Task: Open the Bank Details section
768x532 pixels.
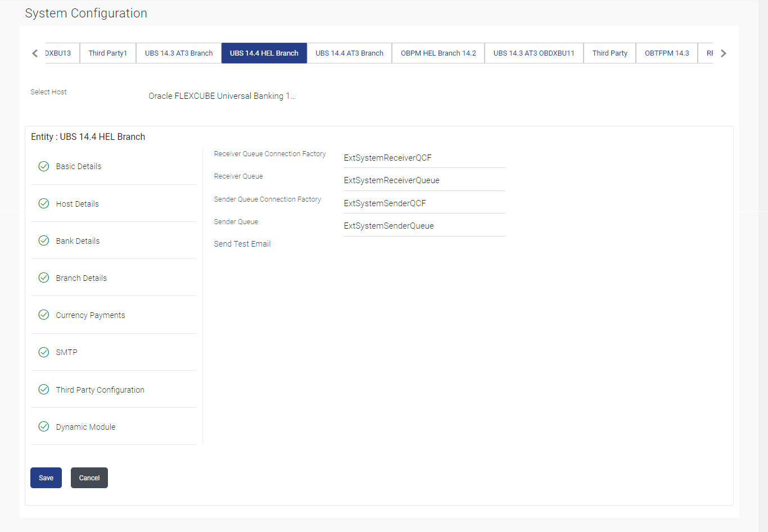Action: pyautogui.click(x=114, y=240)
